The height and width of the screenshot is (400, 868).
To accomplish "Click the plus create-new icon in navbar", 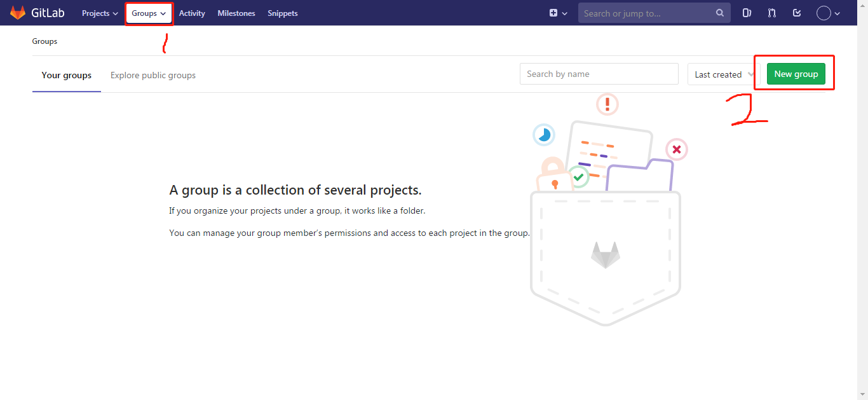I will click(554, 13).
